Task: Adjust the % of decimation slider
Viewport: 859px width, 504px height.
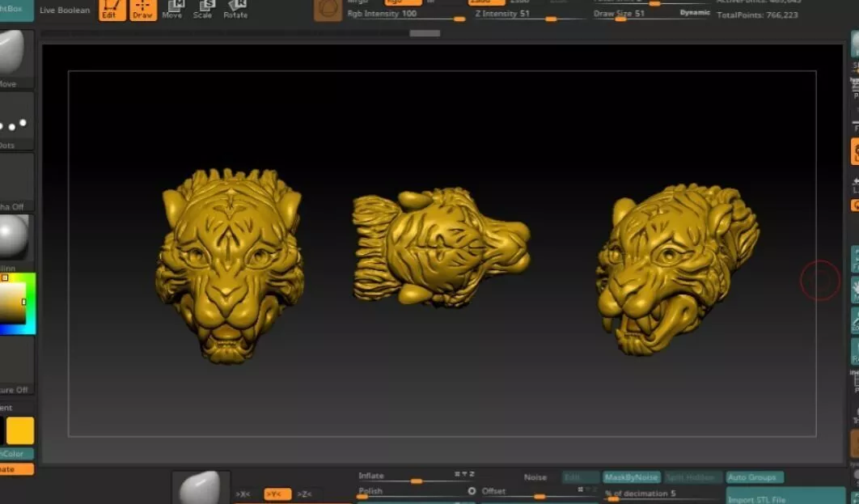Action: (662, 494)
